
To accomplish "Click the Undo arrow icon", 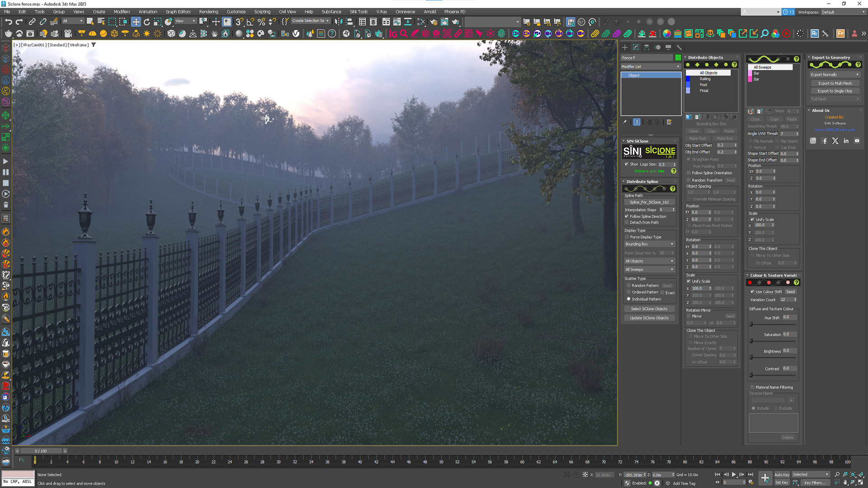I will (8, 22).
